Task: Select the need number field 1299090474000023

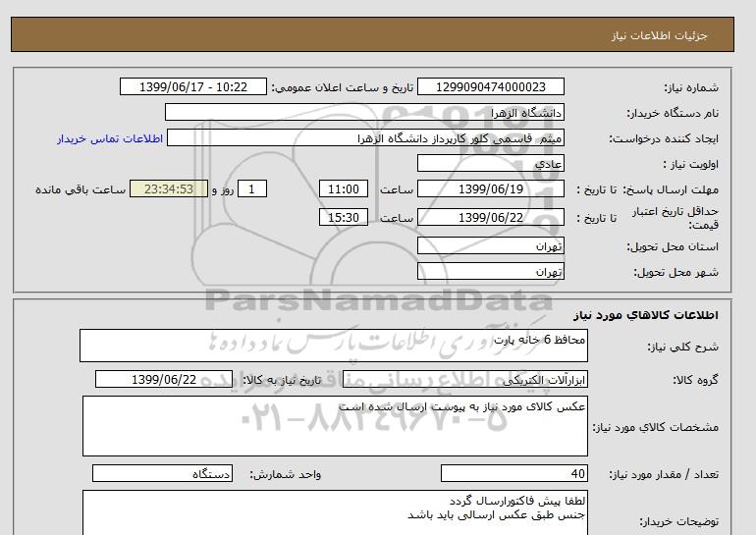Action: pos(490,86)
